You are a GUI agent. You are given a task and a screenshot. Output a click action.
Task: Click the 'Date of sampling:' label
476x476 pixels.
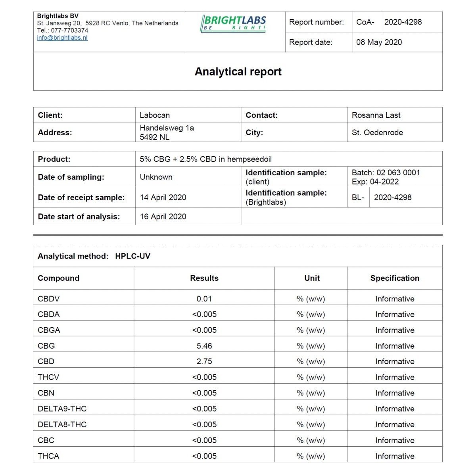tap(71, 177)
